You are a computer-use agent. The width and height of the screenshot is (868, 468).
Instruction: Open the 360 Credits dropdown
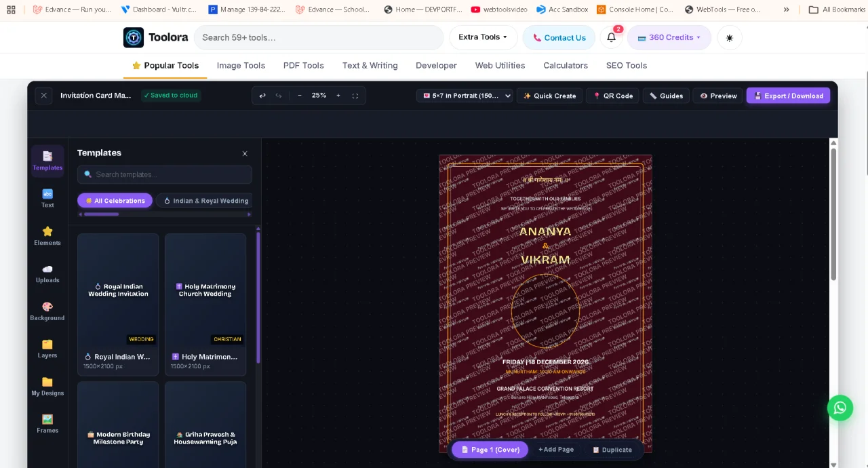click(x=669, y=37)
